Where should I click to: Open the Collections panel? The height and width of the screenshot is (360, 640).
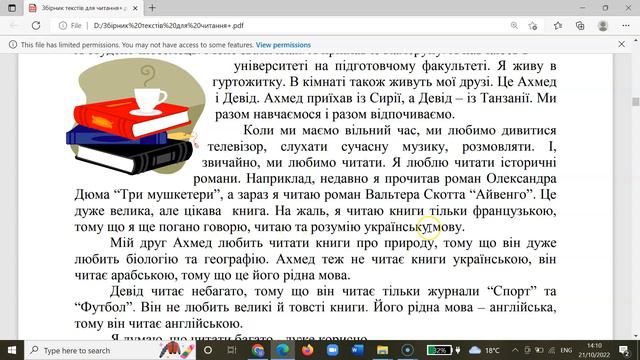point(580,25)
